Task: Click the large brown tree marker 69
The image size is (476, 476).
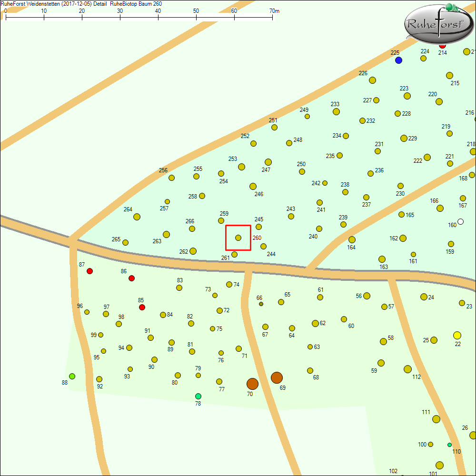Action: coord(277,378)
